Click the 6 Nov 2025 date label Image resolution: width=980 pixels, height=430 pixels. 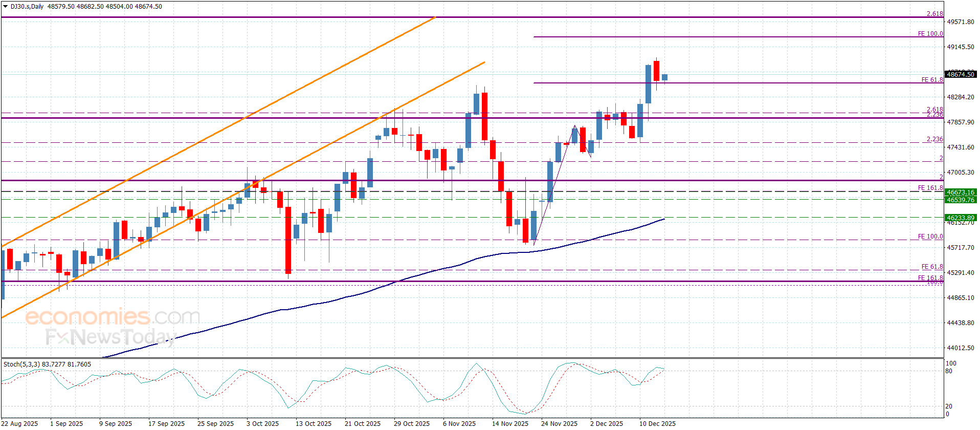point(459,423)
